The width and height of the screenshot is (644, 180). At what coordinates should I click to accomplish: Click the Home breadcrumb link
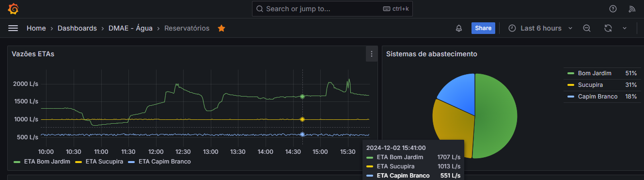pyautogui.click(x=36, y=28)
